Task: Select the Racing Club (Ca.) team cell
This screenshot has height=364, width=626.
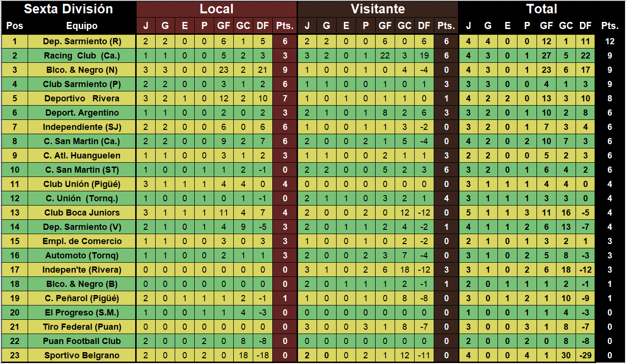Action: pyautogui.click(x=82, y=56)
